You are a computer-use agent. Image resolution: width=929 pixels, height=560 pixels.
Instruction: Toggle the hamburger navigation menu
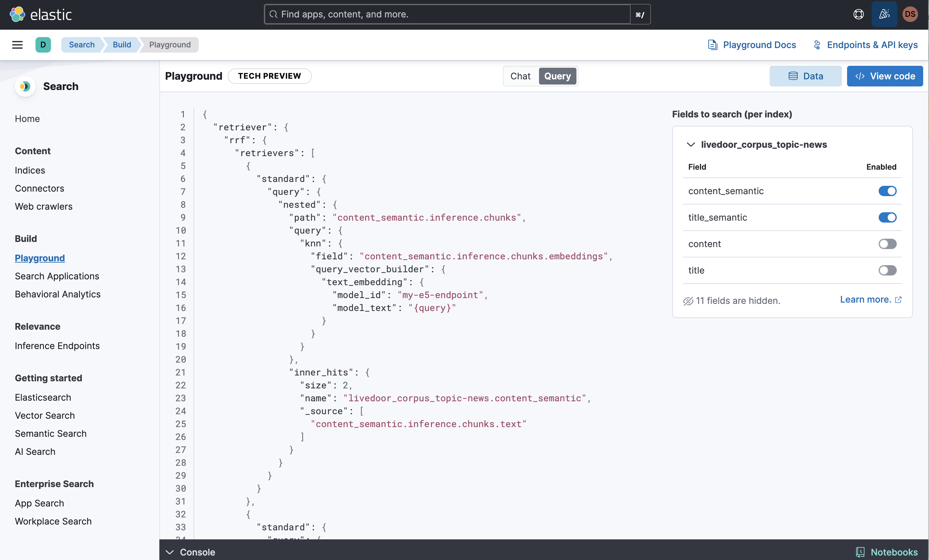(17, 45)
